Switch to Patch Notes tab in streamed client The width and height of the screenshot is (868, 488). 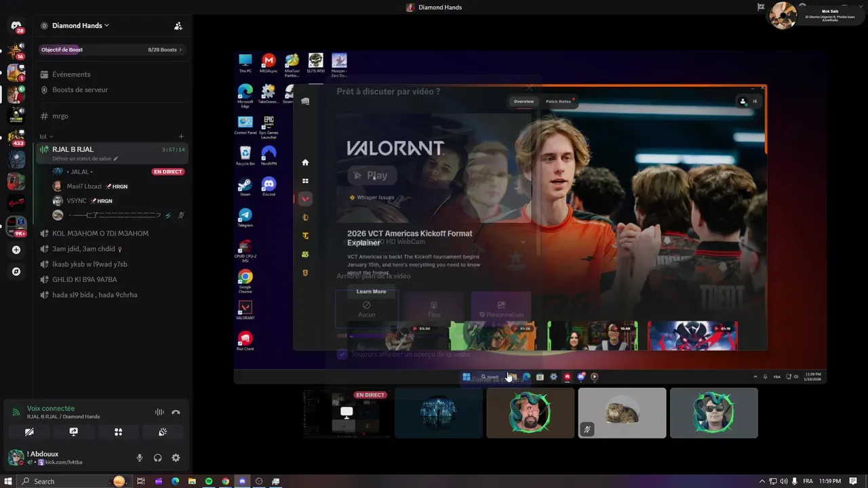pyautogui.click(x=559, y=102)
